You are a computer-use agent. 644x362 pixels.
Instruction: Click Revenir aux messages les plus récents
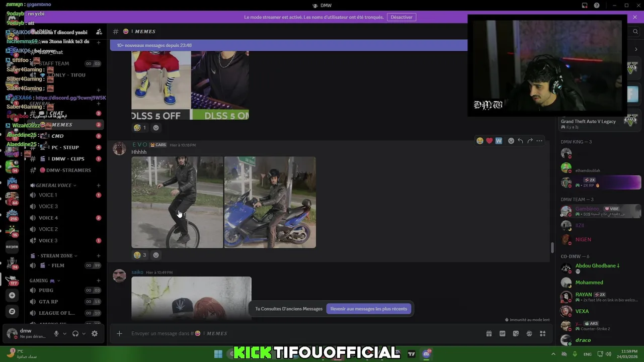point(369,309)
